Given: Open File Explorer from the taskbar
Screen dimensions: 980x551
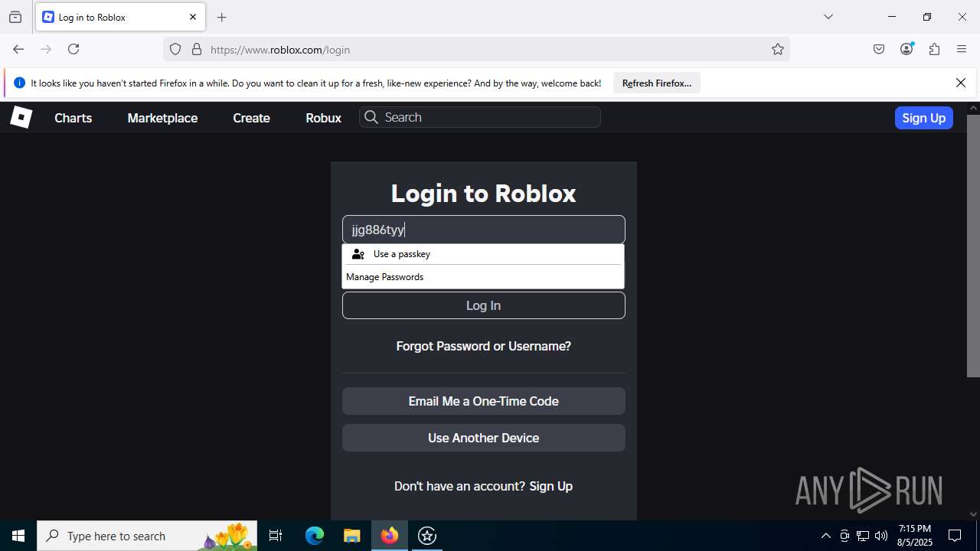Looking at the screenshot, I should [351, 536].
